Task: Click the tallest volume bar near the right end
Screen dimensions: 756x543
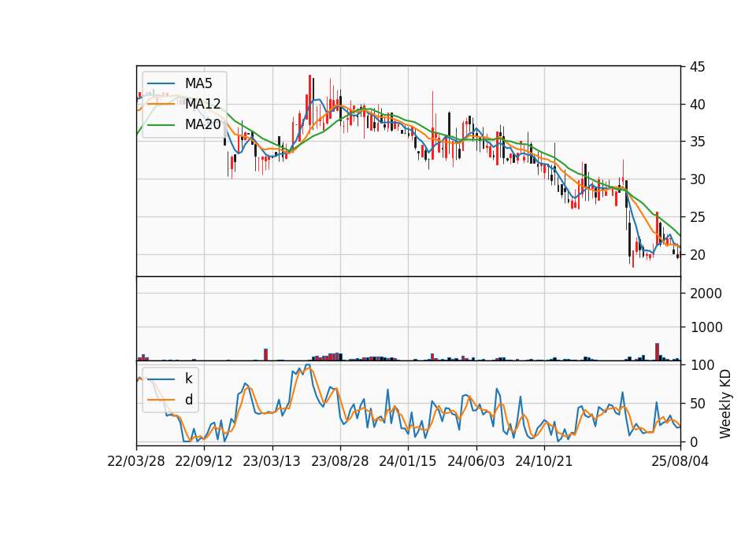Action: tap(657, 352)
